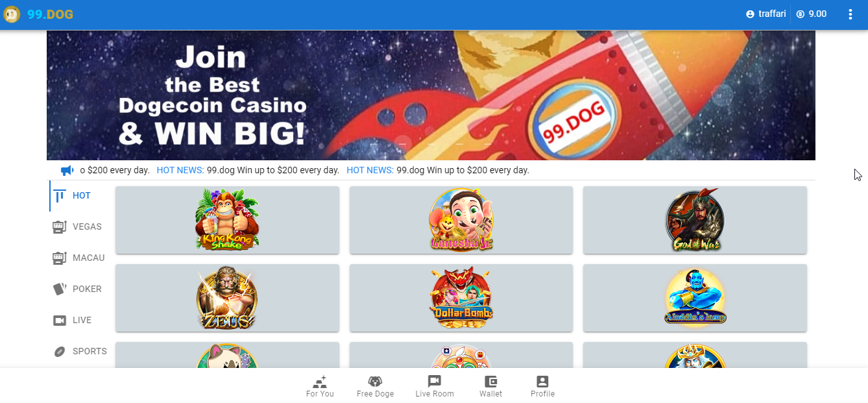Open the Free Doge page
The height and width of the screenshot is (403, 868).
(x=375, y=386)
